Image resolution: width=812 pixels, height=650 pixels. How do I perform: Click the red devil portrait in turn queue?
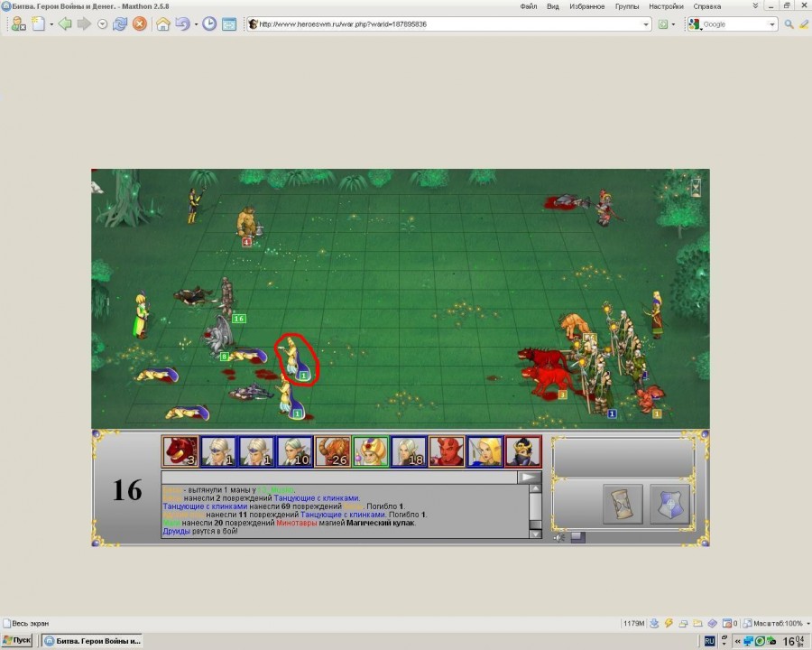pos(447,451)
